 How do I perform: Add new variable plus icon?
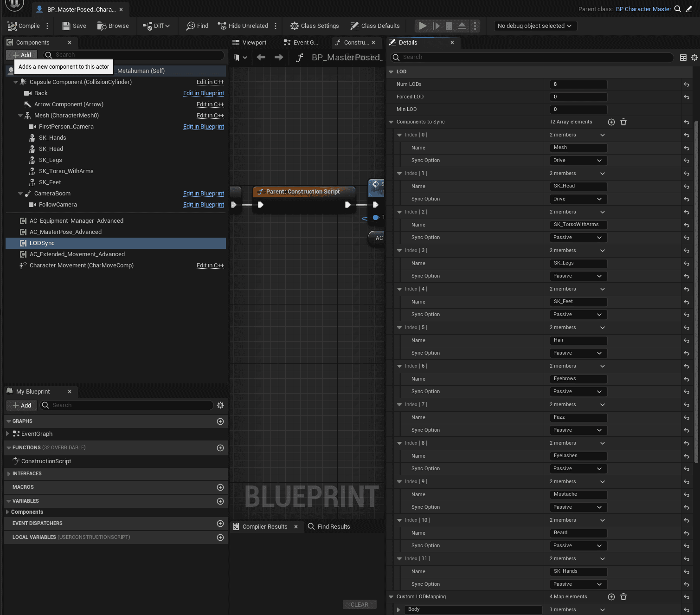pyautogui.click(x=220, y=501)
